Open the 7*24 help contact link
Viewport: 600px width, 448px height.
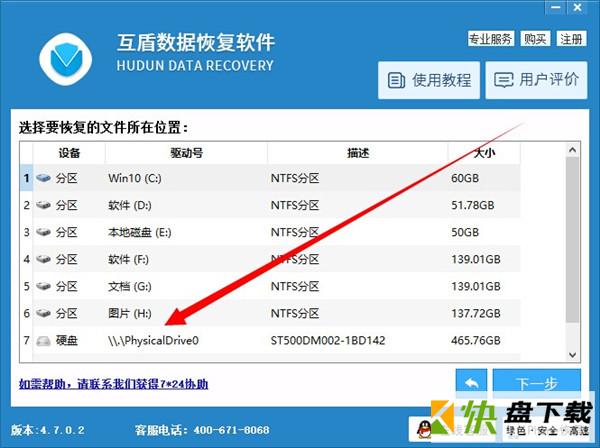tap(113, 384)
